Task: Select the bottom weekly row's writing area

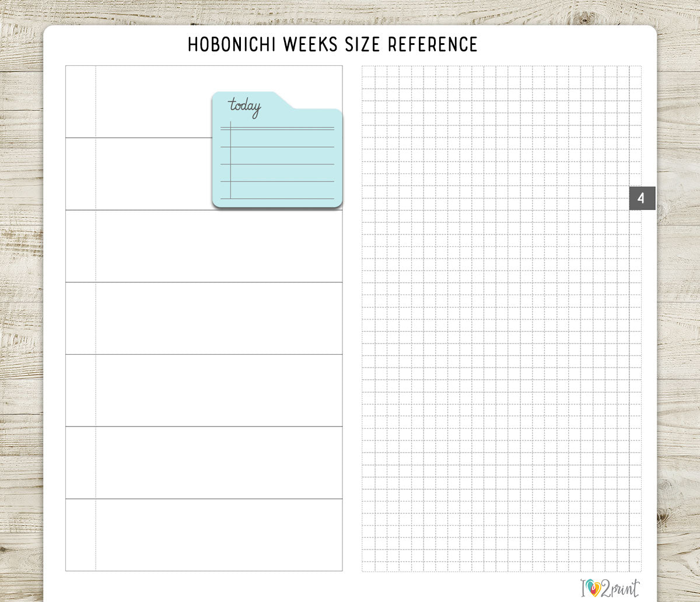Action: tap(219, 535)
